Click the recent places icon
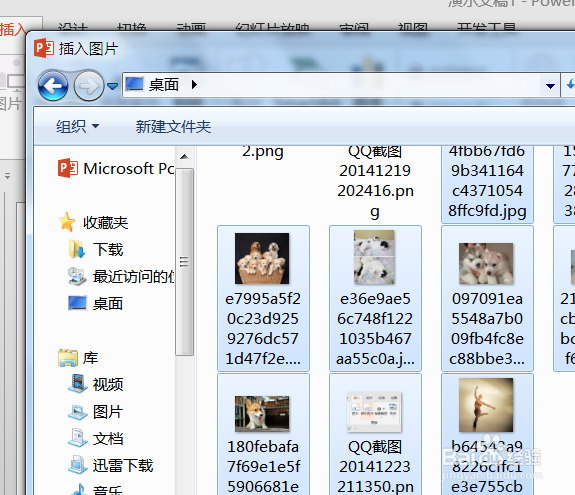 pyautogui.click(x=77, y=276)
